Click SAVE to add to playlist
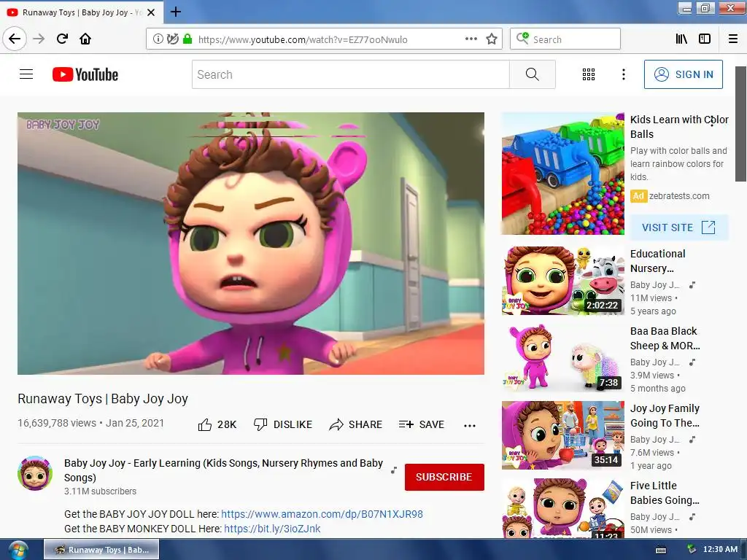This screenshot has height=560, width=747. pos(422,424)
